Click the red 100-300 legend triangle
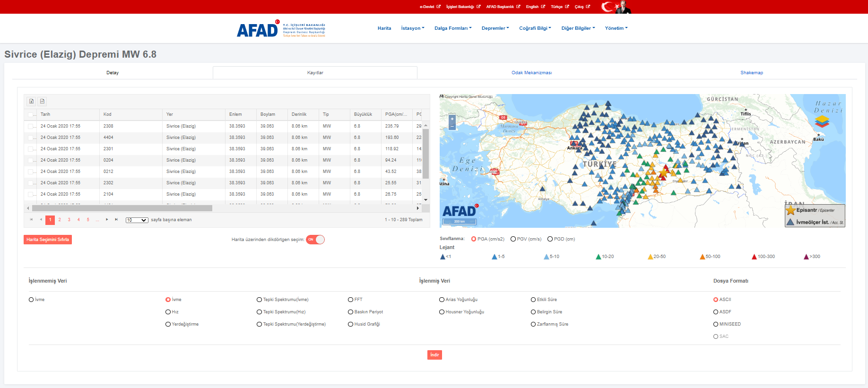The image size is (868, 388). click(755, 257)
